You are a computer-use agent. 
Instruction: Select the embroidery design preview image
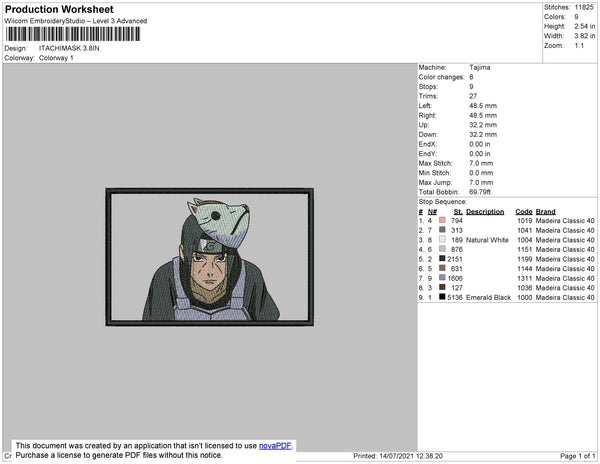coord(210,257)
